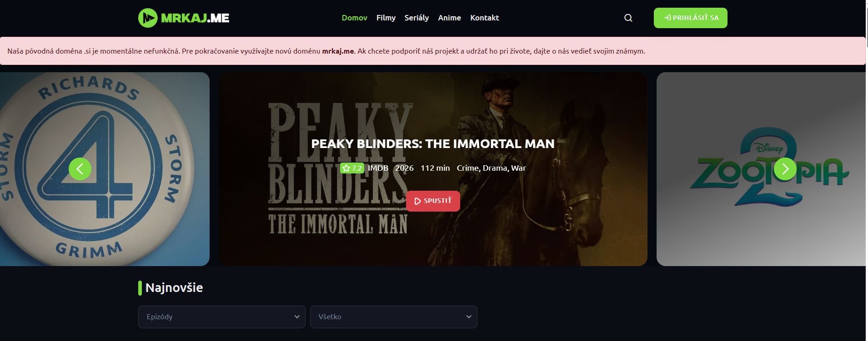The image size is (868, 341).
Task: Open the Všetko filter dropdown
Action: [394, 316]
